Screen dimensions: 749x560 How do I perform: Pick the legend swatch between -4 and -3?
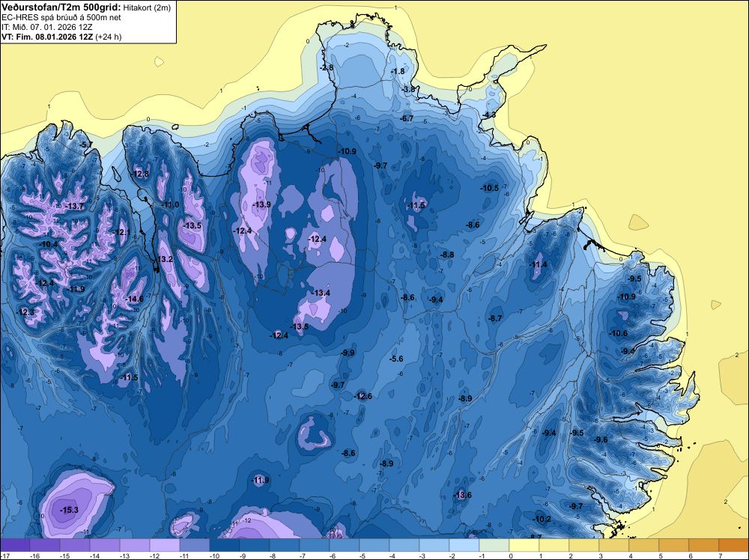click(x=404, y=545)
